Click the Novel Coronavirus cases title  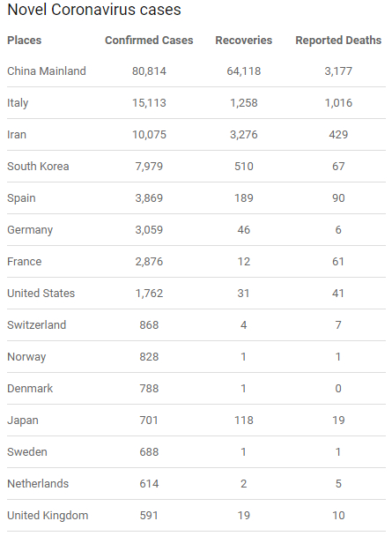pos(94,10)
